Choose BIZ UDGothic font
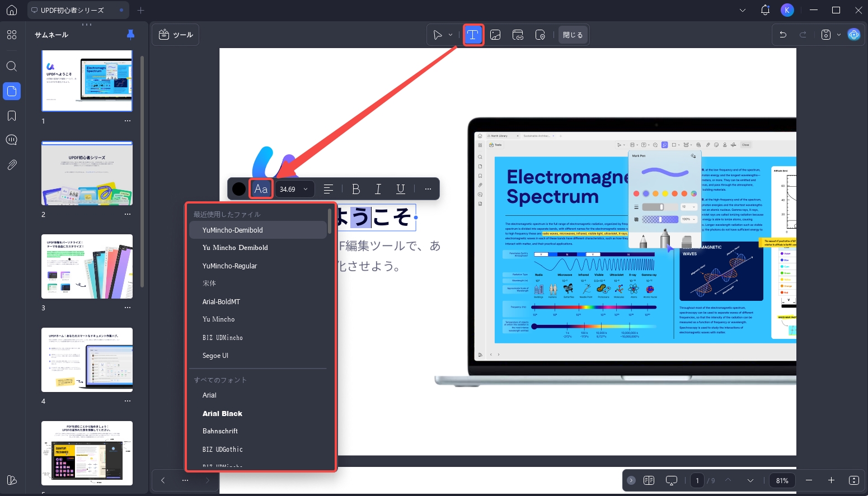This screenshot has height=496, width=868. [x=258, y=449]
